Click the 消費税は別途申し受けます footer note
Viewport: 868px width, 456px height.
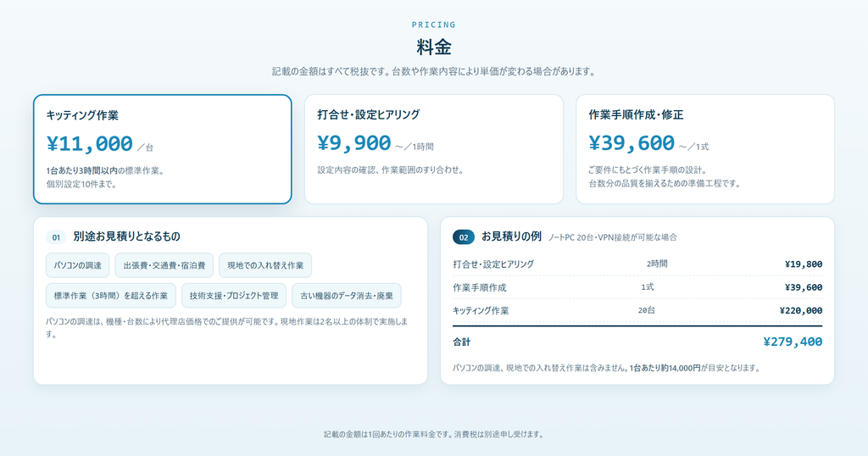tap(498, 435)
